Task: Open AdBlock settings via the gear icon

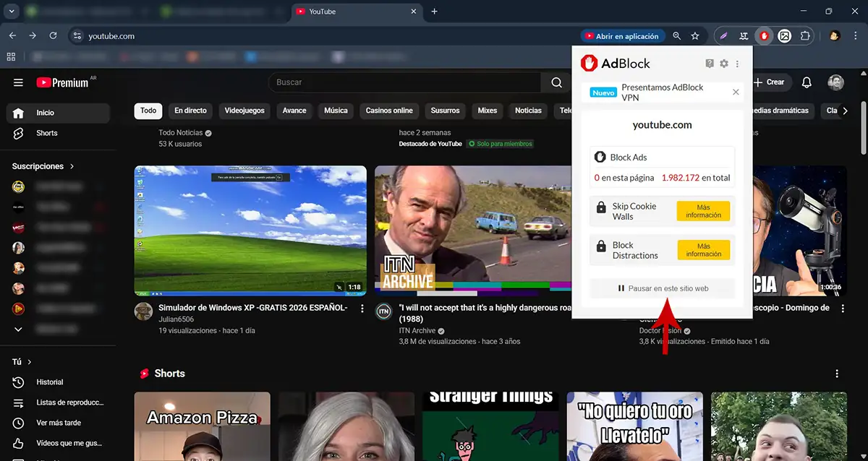Action: [x=723, y=63]
